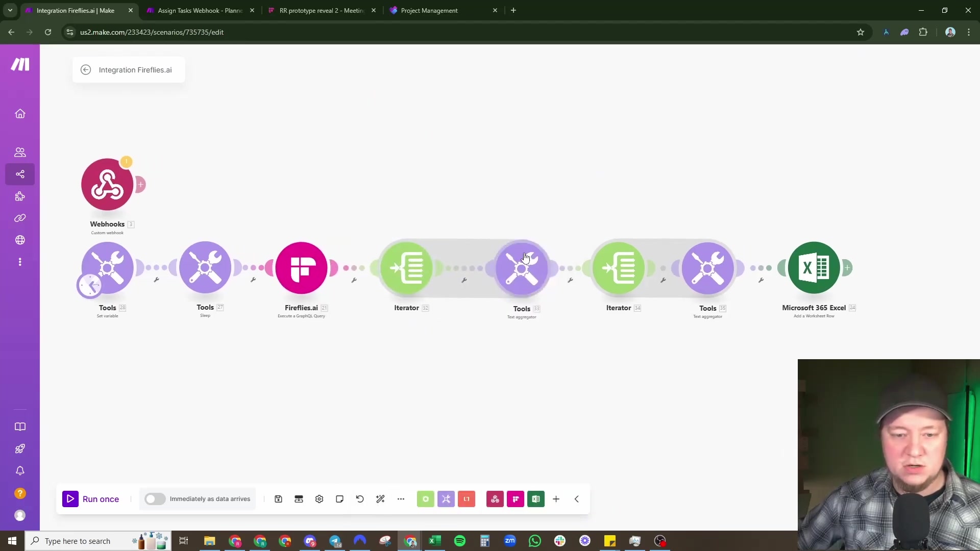The image size is (980, 551).
Task: Click wrench filter before Microsoft 365 Excel
Action: (761, 280)
